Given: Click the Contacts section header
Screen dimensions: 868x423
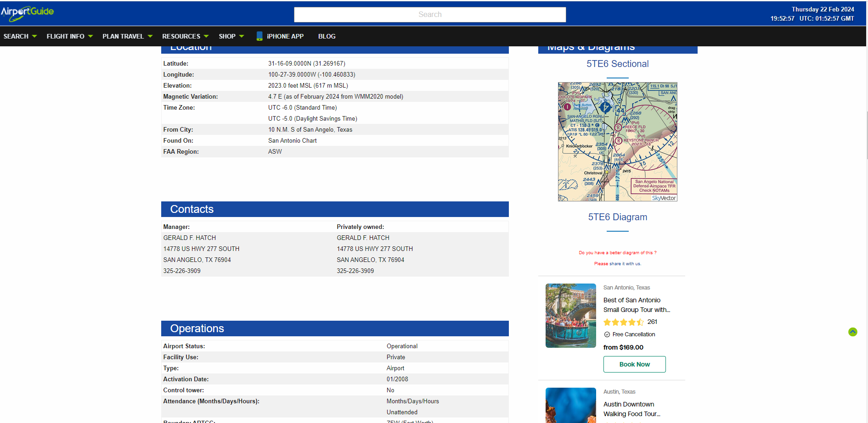Looking at the screenshot, I should pyautogui.click(x=335, y=209).
